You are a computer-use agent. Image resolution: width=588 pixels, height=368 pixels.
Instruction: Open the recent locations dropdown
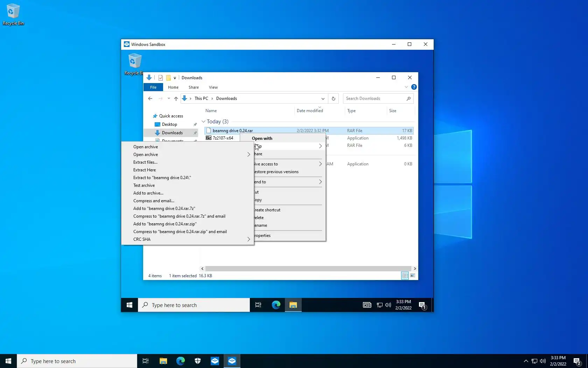click(169, 98)
